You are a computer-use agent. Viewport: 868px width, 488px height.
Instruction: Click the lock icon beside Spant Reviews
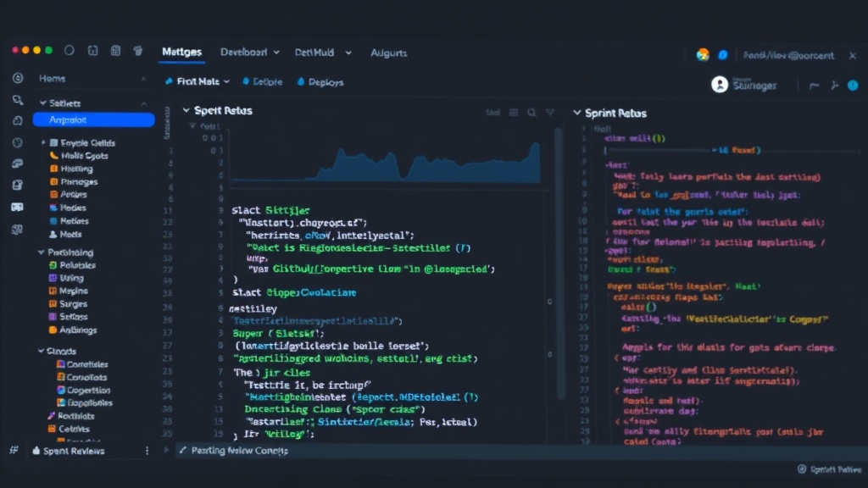click(x=36, y=451)
